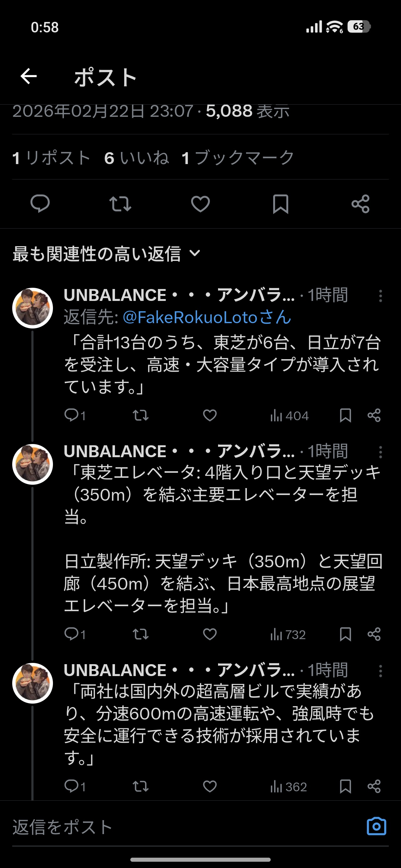Open more options for the 合計13台 reply
Image resolution: width=401 pixels, height=868 pixels.
coord(380,296)
